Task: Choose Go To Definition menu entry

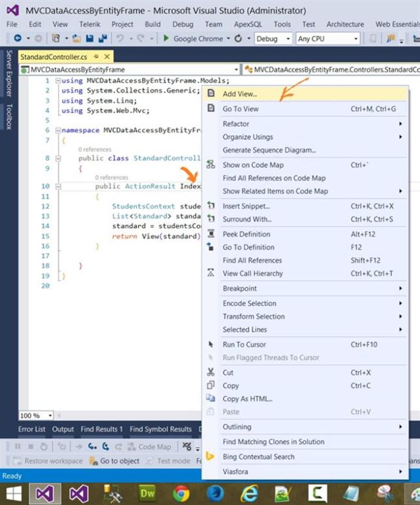Action: 306,247
